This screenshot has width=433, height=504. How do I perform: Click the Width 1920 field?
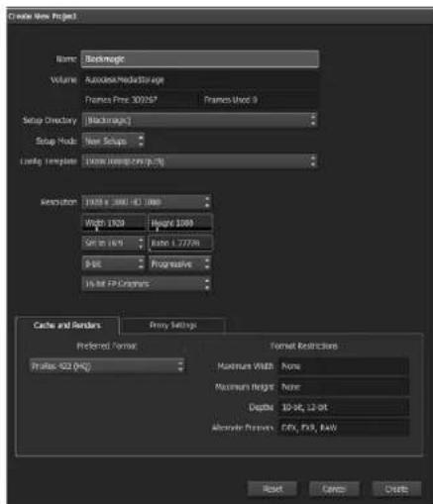click(113, 223)
